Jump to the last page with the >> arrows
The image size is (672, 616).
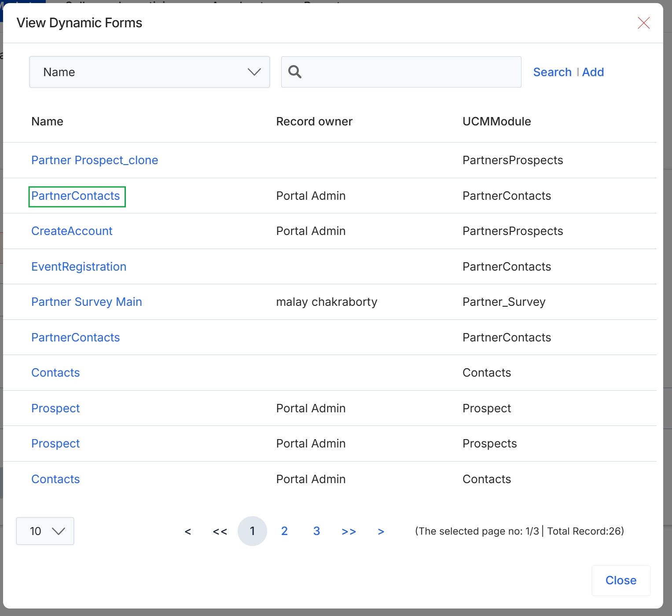click(x=349, y=532)
